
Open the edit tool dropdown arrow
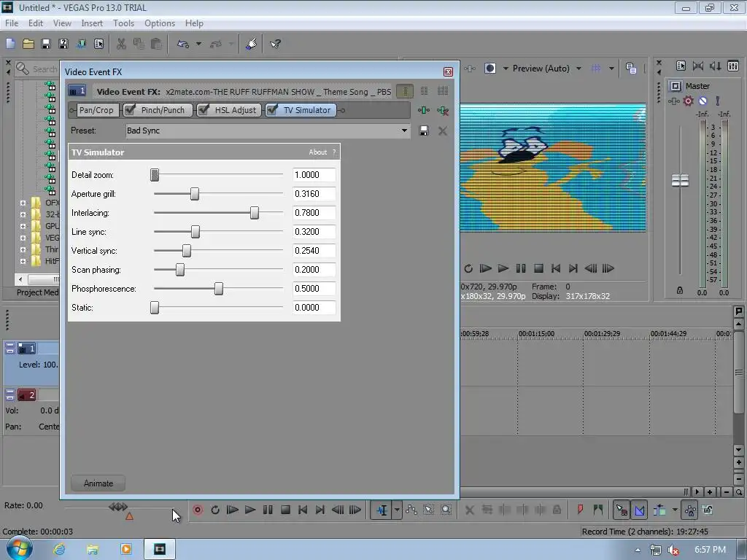pos(397,510)
